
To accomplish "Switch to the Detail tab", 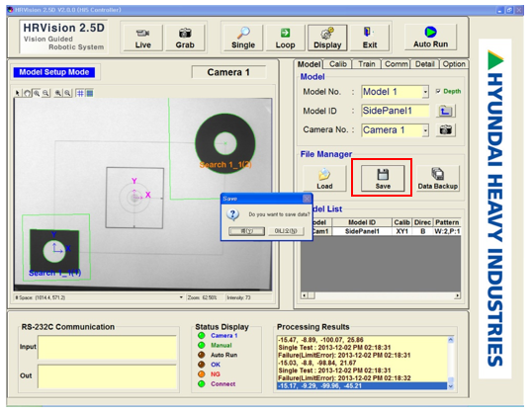I will [425, 64].
